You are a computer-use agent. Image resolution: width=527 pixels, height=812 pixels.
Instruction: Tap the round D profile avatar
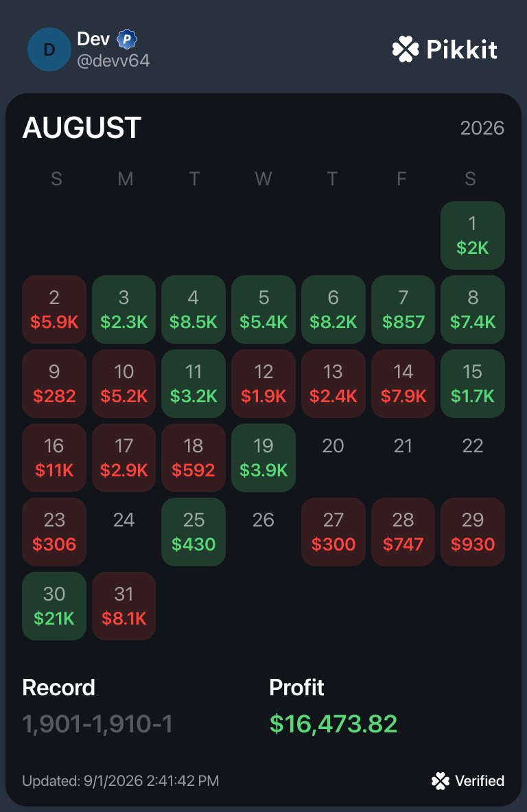49,49
